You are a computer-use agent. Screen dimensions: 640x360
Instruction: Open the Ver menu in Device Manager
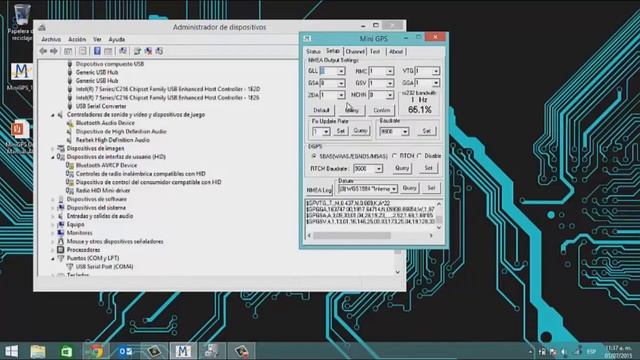point(97,40)
